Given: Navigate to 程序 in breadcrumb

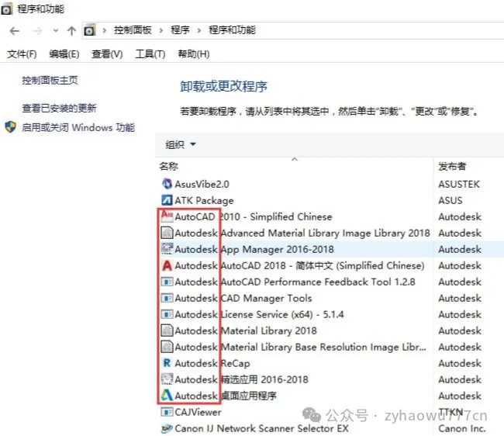Looking at the screenshot, I should 181,30.
